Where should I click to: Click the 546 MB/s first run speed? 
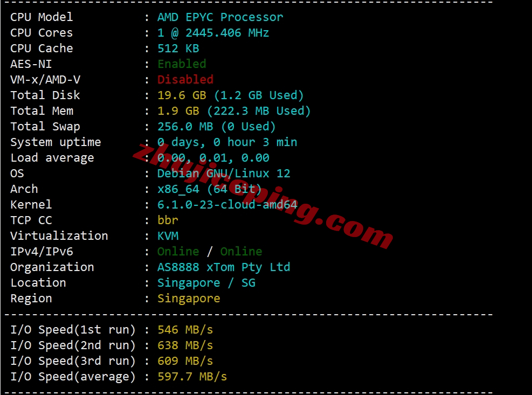185,329
